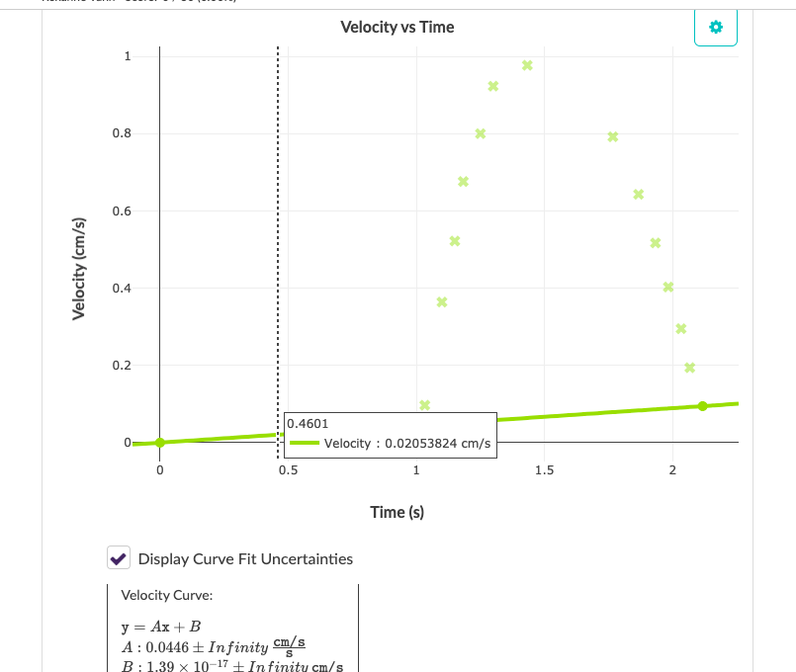Click the green endpoint marker on the fit line
This screenshot has height=672, width=796.
[x=702, y=404]
